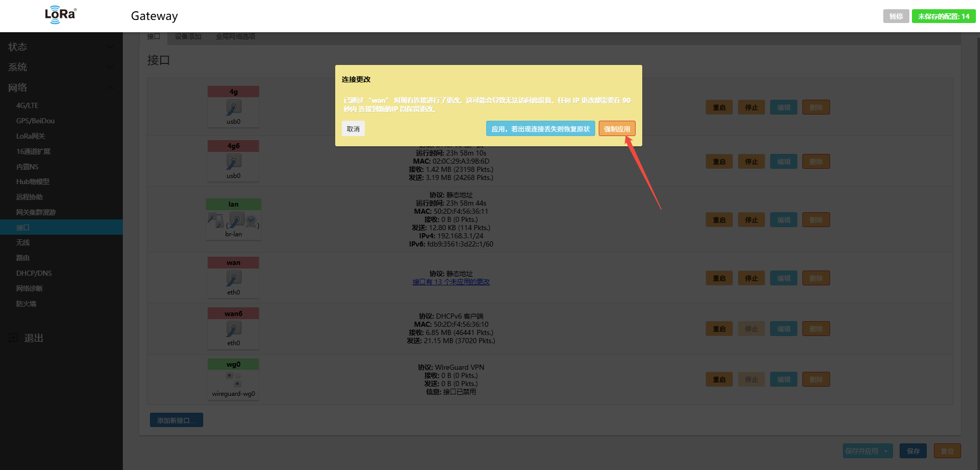Viewport: 980px width, 470px height.
Task: Click the wan6 interface eth0 icon
Action: coord(233,329)
